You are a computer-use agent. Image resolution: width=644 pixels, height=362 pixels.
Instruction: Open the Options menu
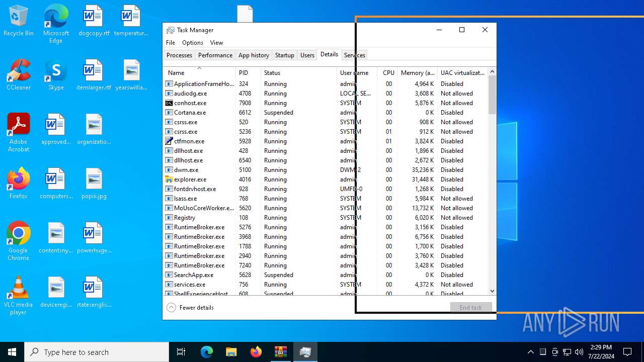pyautogui.click(x=193, y=43)
